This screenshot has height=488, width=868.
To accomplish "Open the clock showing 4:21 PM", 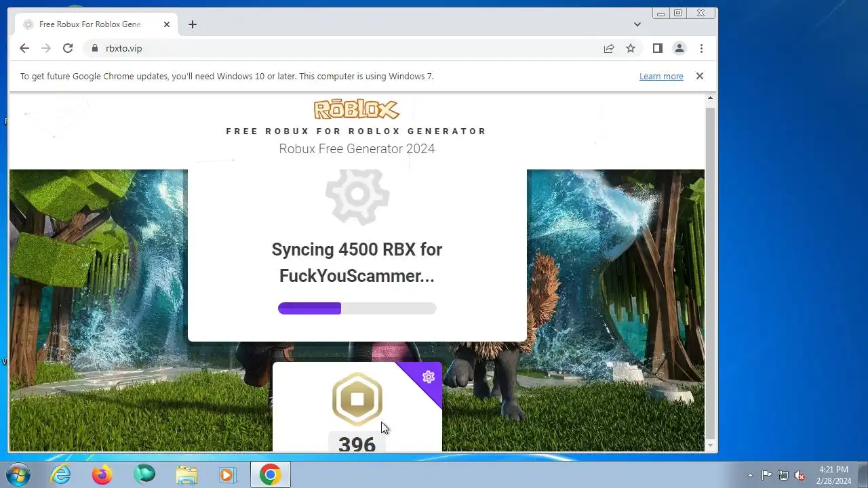I will click(834, 475).
